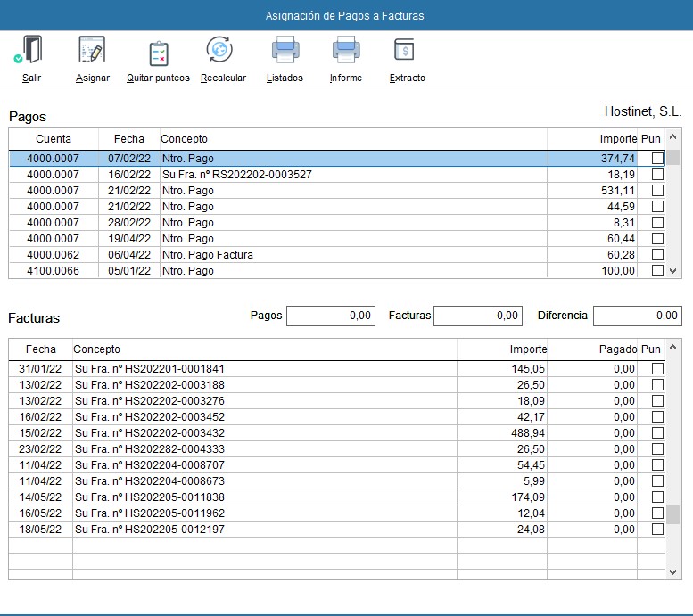The height and width of the screenshot is (616, 693).
Task: Open the Informe printer icon
Action: pos(345,51)
